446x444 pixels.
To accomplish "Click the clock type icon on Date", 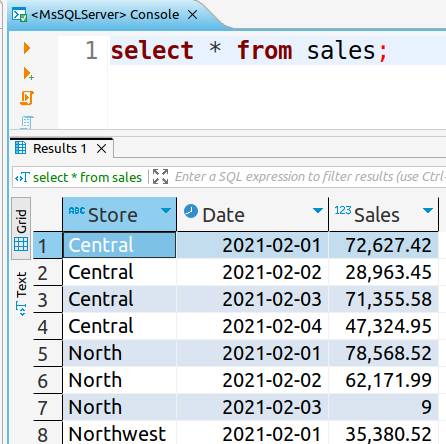I will [191, 211].
